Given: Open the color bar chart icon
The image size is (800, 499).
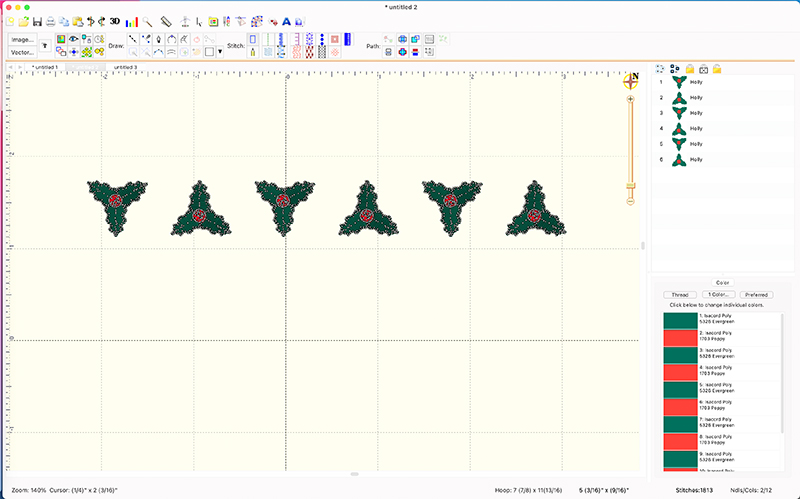Looking at the screenshot, I should [x=131, y=21].
